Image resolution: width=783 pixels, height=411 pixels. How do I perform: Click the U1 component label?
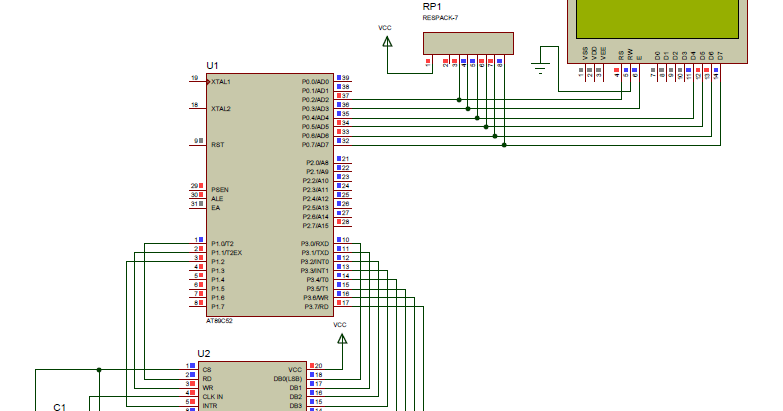pos(212,66)
